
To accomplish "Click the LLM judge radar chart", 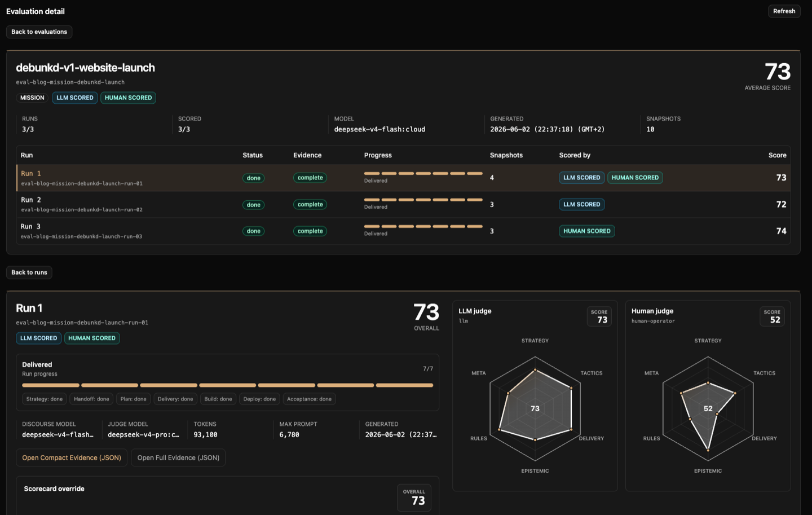I will point(535,408).
